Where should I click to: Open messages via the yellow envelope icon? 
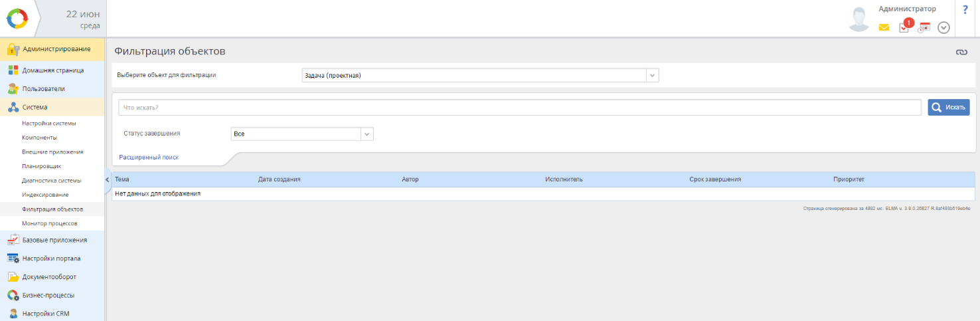pos(884,27)
